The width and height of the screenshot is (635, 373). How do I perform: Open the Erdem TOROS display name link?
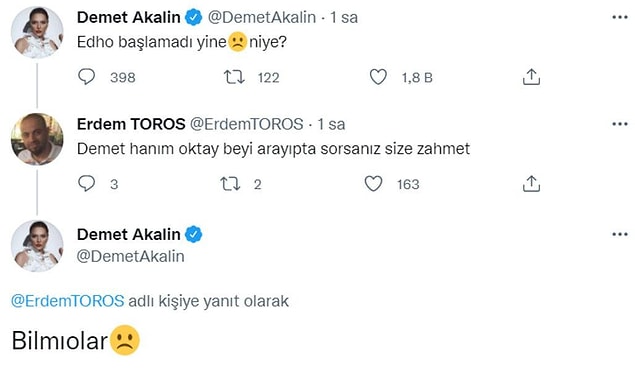[131, 124]
